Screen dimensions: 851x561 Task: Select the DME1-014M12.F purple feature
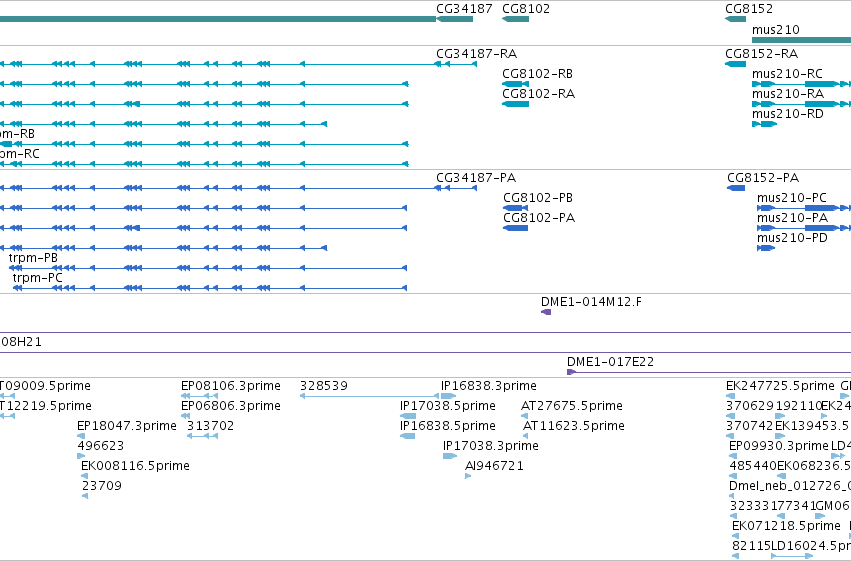tap(546, 312)
